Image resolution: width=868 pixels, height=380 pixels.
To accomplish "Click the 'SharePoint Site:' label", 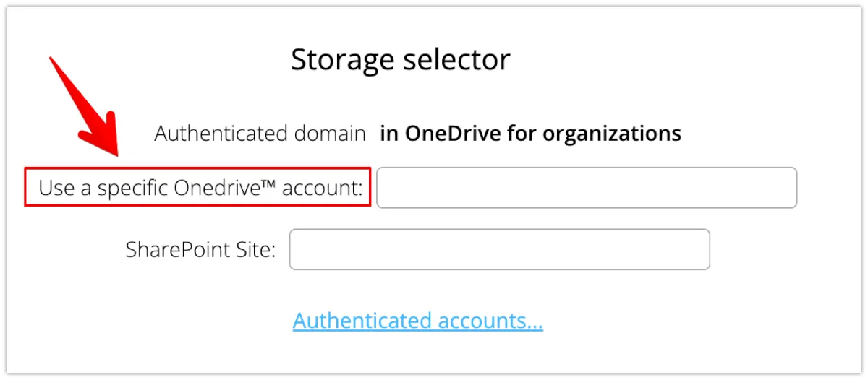I will tap(200, 250).
